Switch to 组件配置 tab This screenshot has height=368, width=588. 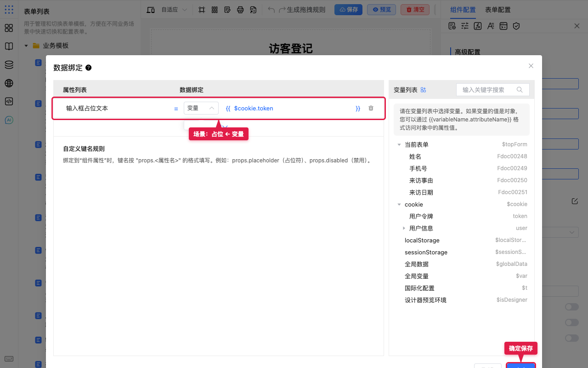463,10
